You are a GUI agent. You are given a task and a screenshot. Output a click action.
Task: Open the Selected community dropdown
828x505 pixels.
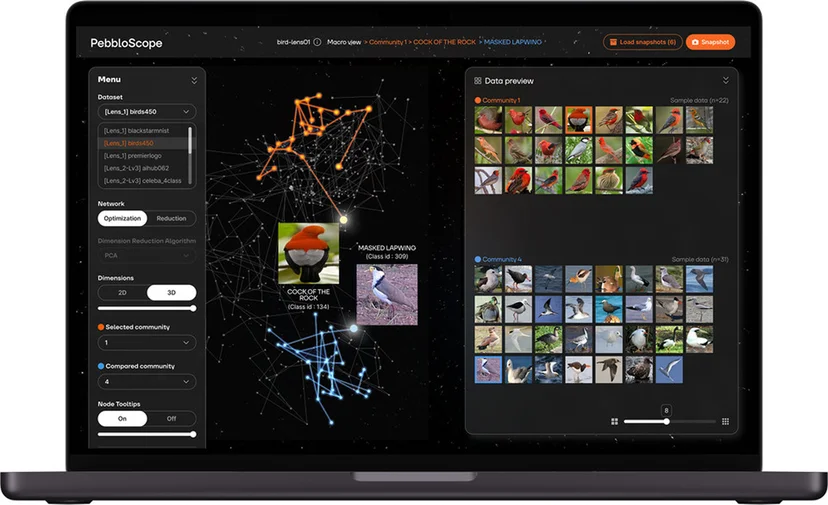(147, 342)
